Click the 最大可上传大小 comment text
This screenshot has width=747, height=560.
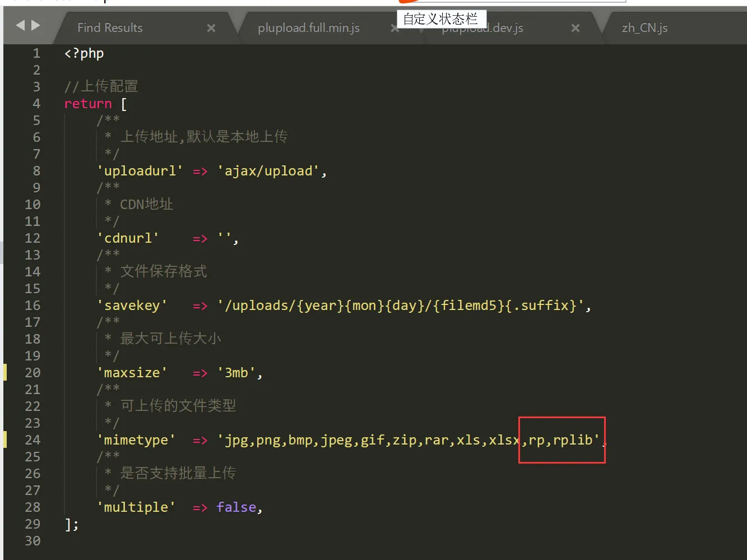coord(171,339)
